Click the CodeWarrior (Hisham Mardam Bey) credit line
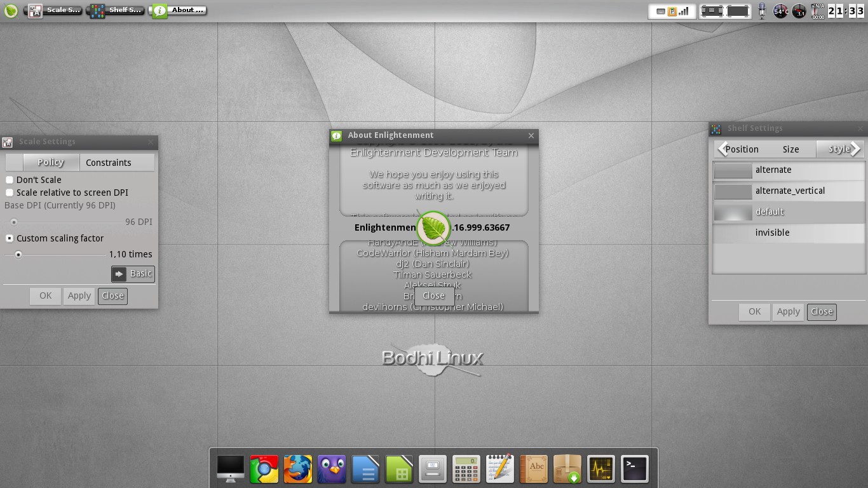868x488 pixels. 433,253
